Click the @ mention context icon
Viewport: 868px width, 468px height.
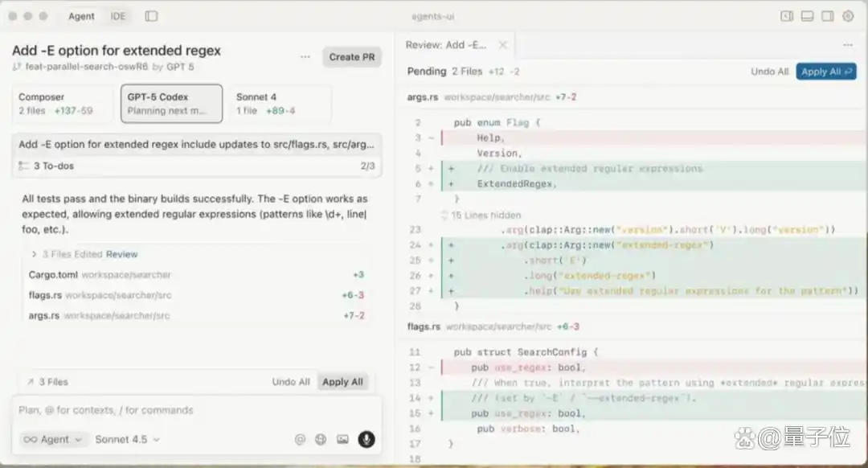click(x=300, y=439)
